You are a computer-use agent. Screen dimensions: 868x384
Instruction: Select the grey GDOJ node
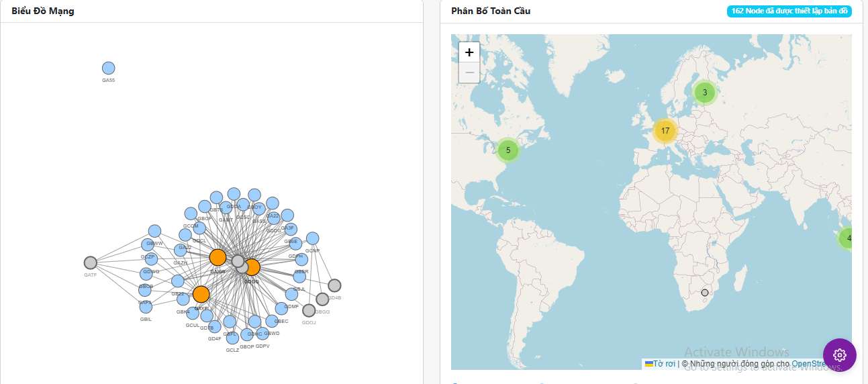309,310
